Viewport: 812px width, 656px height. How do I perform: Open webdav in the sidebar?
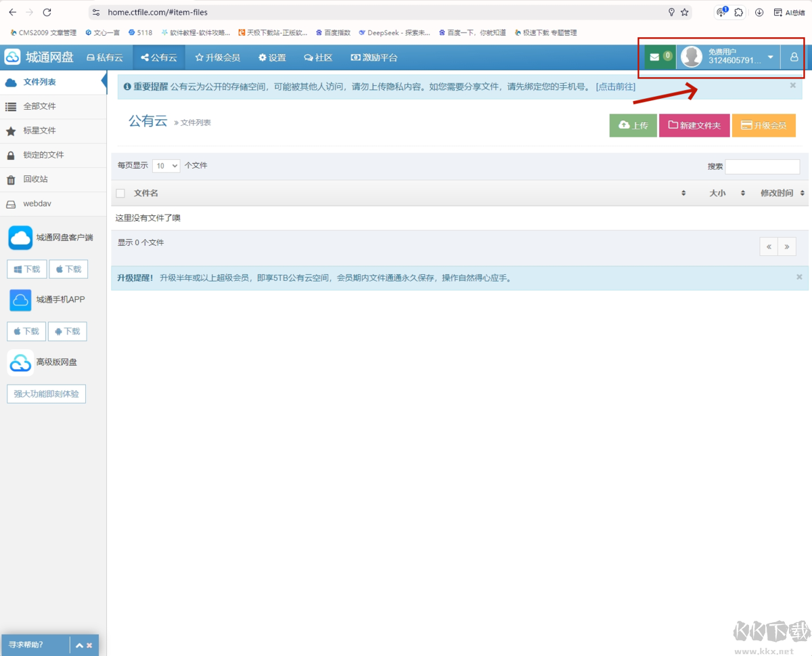click(53, 204)
